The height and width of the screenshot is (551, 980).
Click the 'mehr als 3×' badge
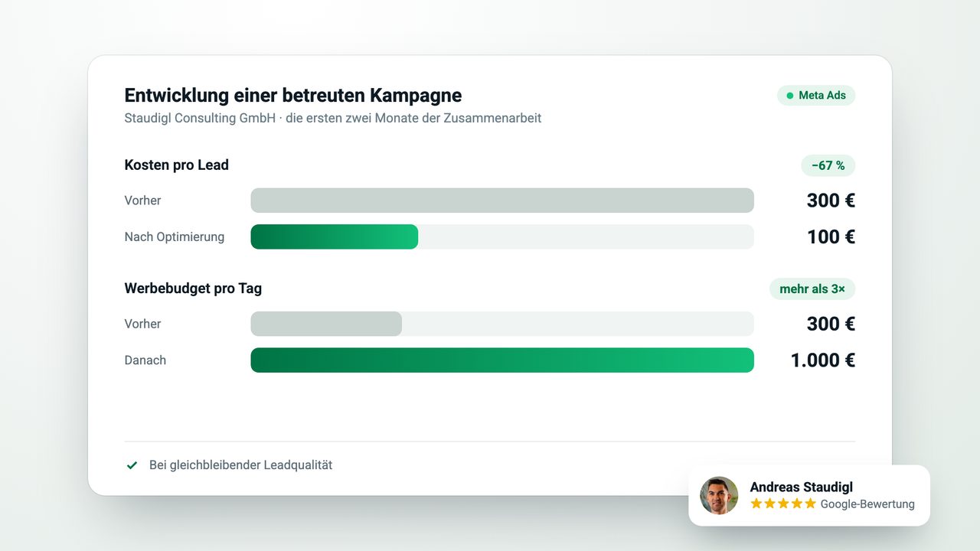click(812, 289)
